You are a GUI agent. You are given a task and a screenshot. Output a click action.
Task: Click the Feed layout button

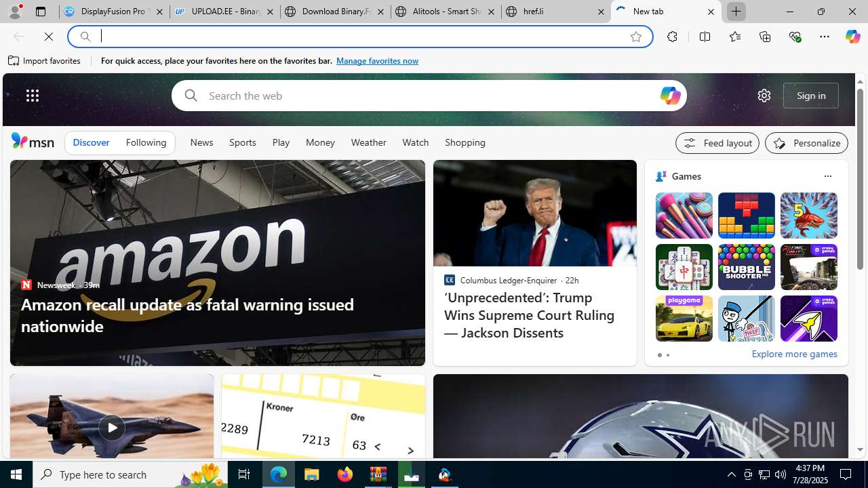[717, 143]
